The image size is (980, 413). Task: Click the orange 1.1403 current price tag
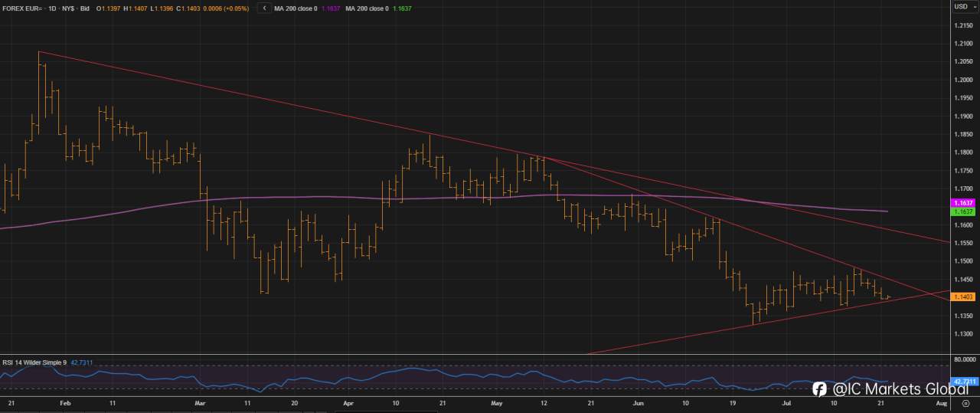[x=962, y=297]
